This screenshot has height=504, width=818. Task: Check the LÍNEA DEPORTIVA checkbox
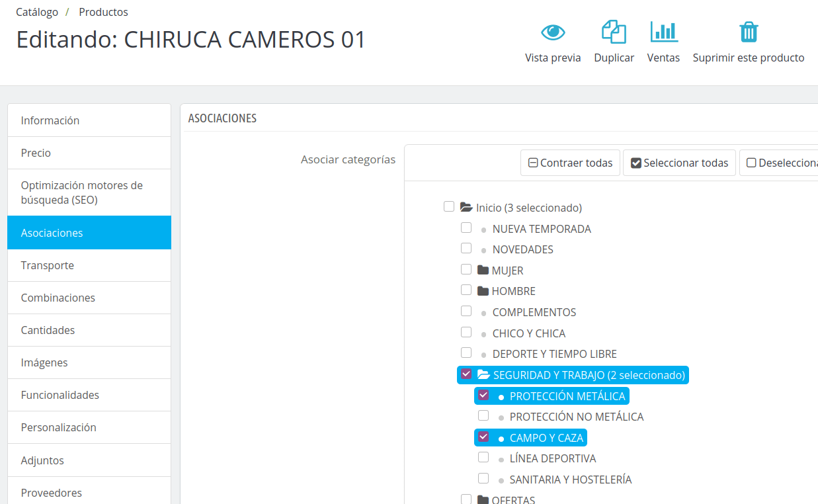483,457
